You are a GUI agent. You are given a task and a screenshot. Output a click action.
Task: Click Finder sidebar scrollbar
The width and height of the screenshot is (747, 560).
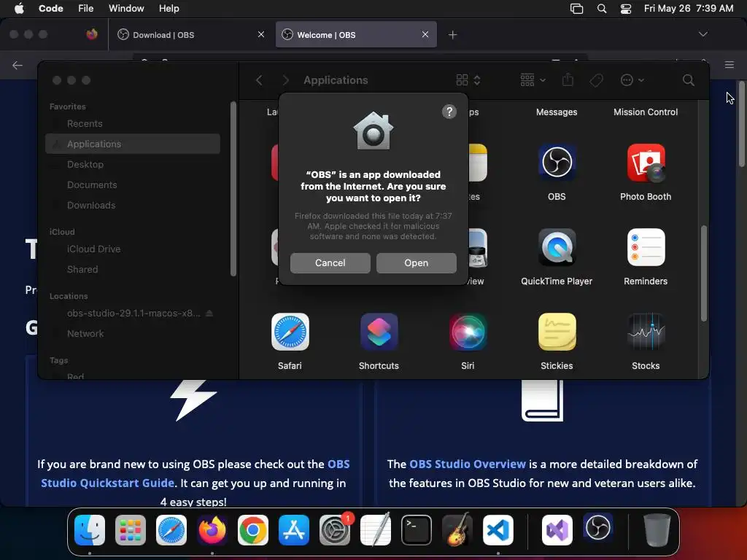[233, 189]
